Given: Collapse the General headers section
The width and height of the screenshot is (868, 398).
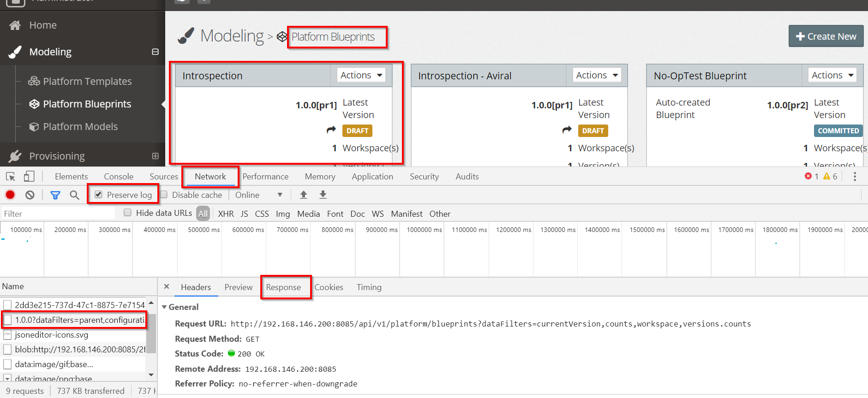Looking at the screenshot, I should [164, 307].
